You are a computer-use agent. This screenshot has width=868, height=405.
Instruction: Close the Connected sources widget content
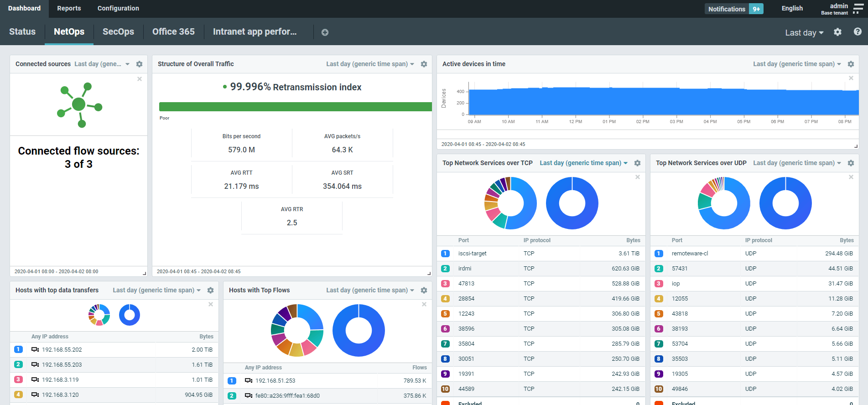pyautogui.click(x=140, y=79)
